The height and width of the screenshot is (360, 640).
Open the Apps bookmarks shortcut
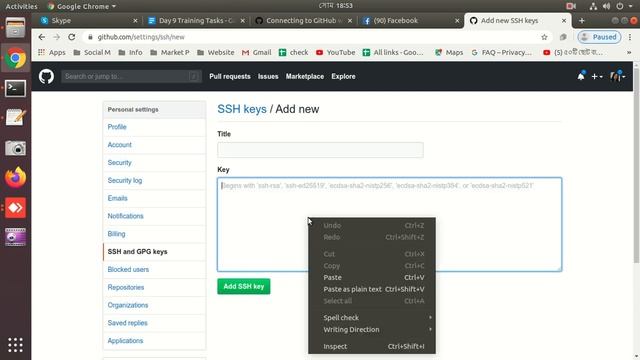pyautogui.click(x=51, y=52)
